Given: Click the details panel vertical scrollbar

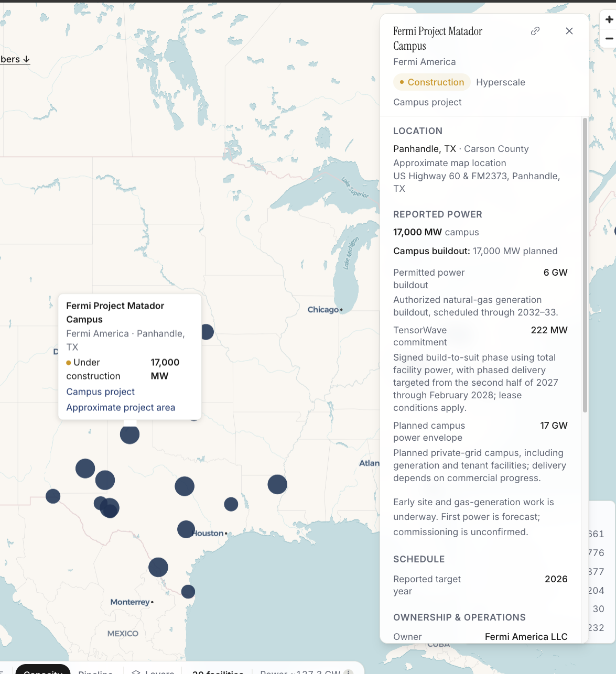Looking at the screenshot, I should point(585,265).
